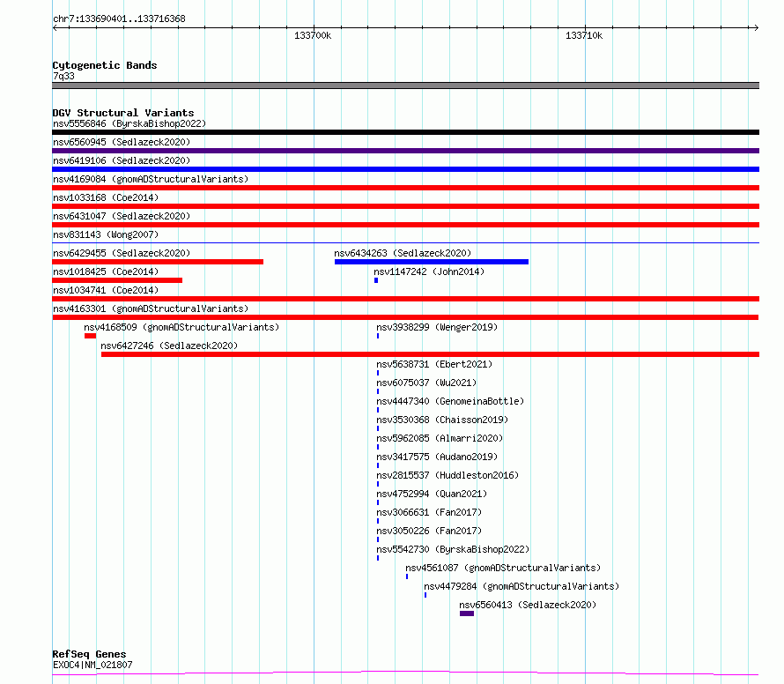Select the nsv6560945 (Sedlazeck2020) purple bar

(x=405, y=151)
